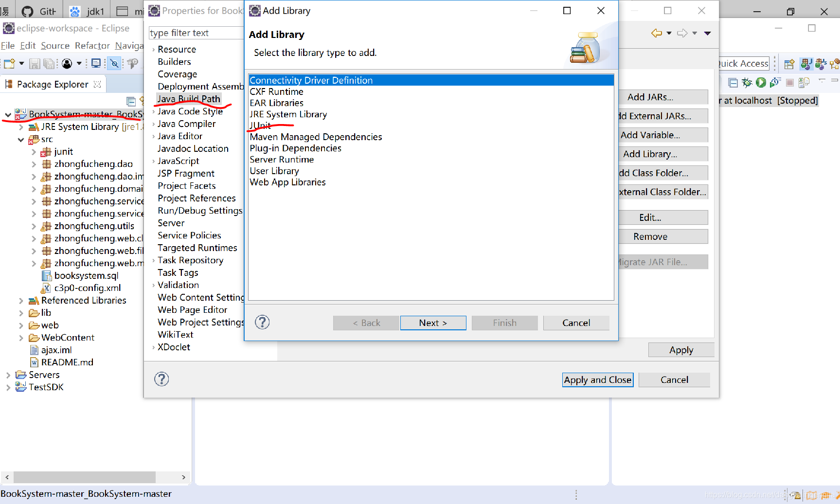The height and width of the screenshot is (504, 840).
Task: Open the Edit menu
Action: click(x=28, y=45)
